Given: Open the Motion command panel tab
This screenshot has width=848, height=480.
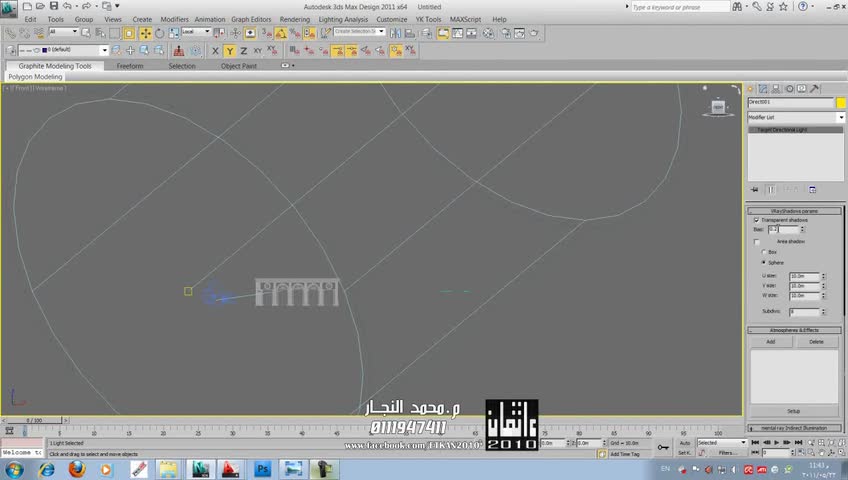Looking at the screenshot, I should click(789, 89).
